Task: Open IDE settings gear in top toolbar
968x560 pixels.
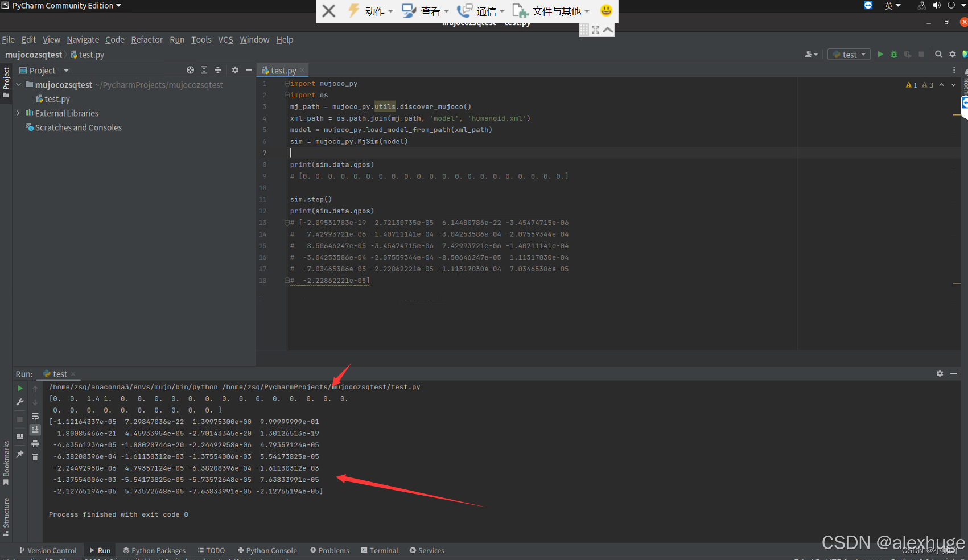Action: pos(953,55)
